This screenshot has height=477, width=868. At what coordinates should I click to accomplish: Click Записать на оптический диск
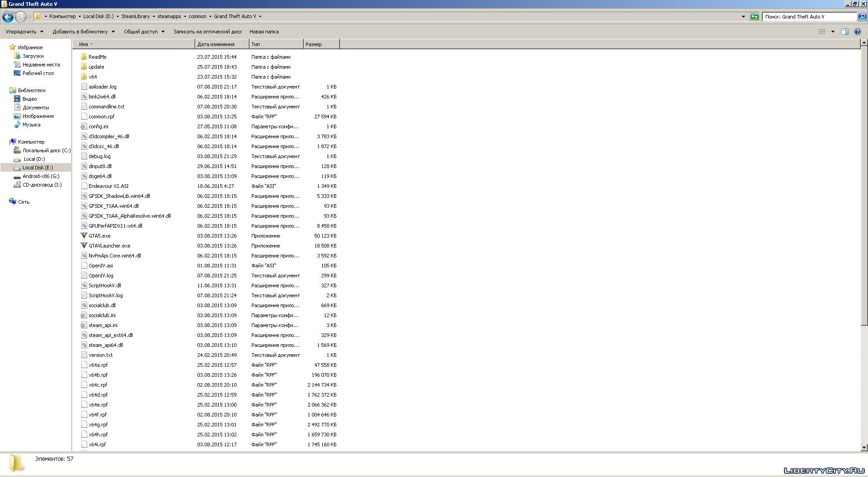pyautogui.click(x=208, y=32)
